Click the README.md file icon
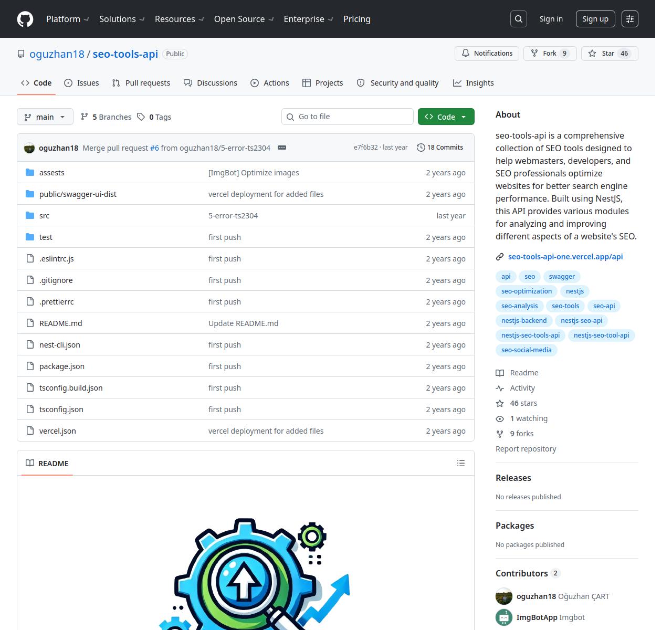This screenshot has height=630, width=672. click(30, 323)
